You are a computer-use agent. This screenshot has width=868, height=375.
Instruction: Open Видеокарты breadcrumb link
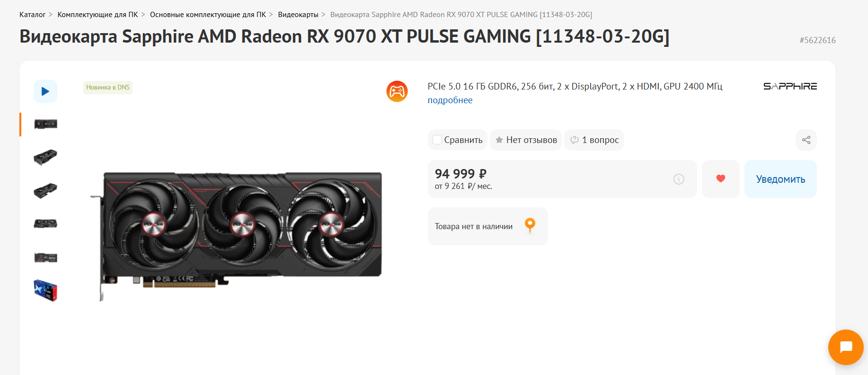pyautogui.click(x=298, y=15)
